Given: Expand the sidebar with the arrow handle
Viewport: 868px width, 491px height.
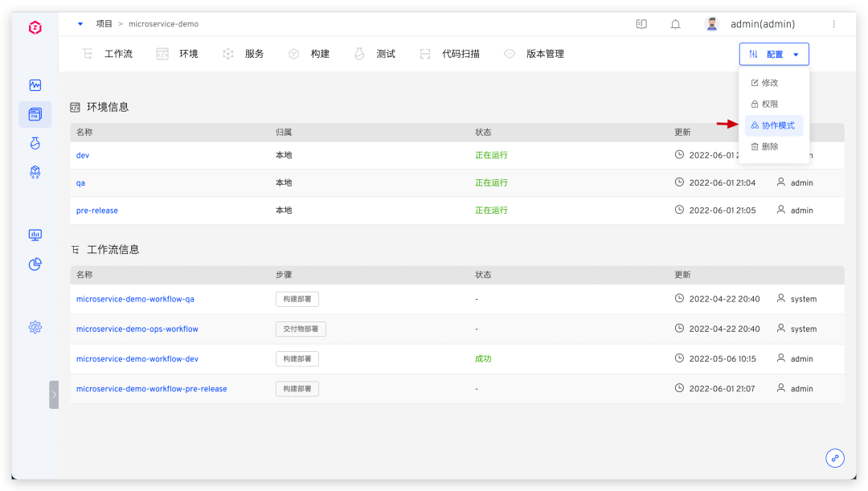Looking at the screenshot, I should [54, 395].
